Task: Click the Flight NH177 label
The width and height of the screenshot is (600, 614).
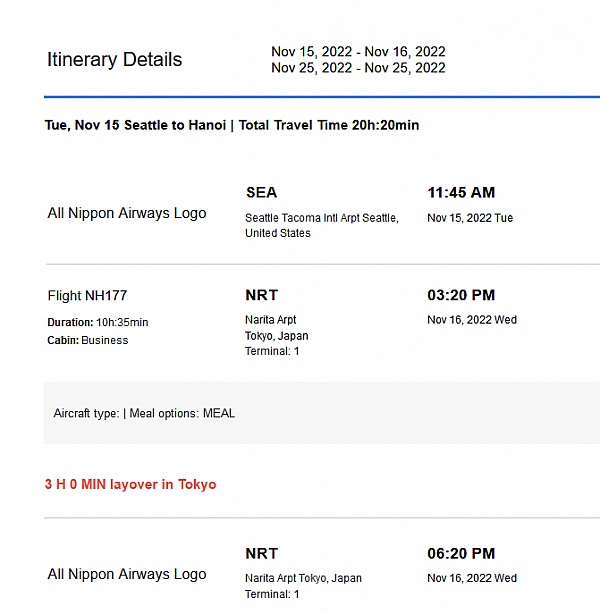Action: click(x=87, y=295)
